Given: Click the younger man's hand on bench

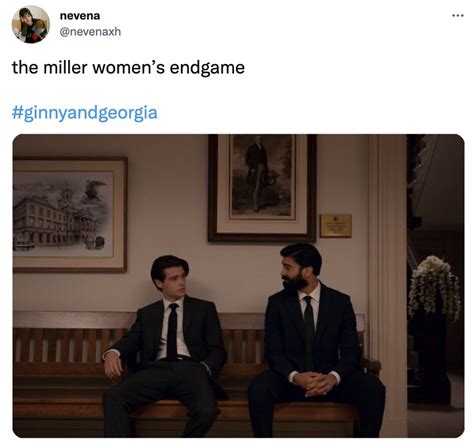Looking at the screenshot, I should (113, 365).
